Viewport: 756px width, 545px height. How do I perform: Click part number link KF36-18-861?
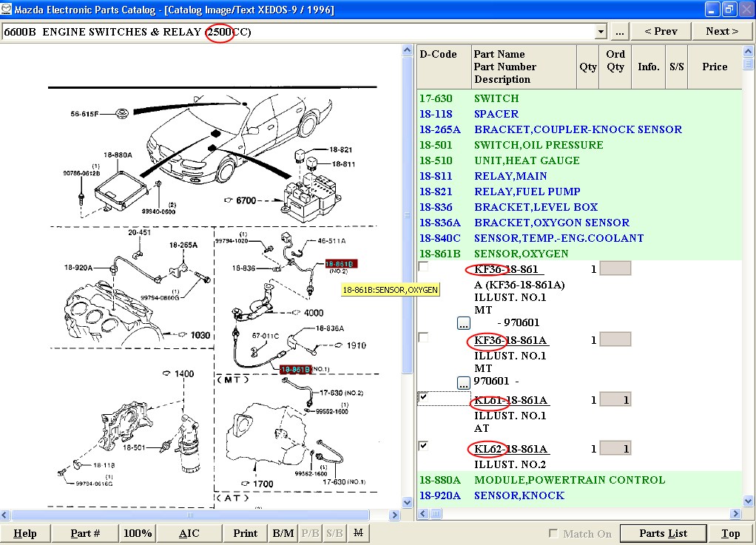click(506, 269)
